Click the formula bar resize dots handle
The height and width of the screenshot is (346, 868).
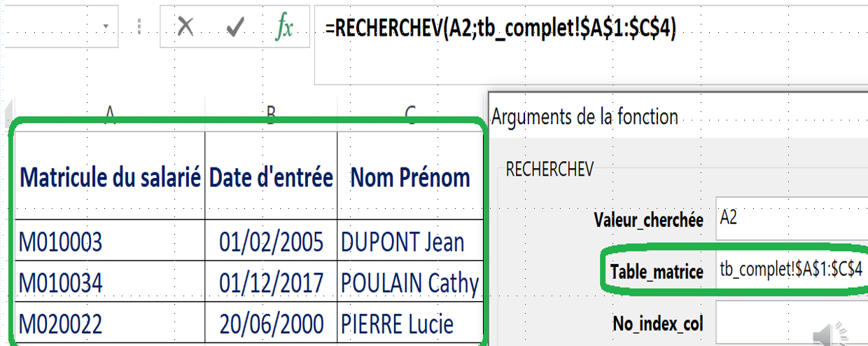139,27
